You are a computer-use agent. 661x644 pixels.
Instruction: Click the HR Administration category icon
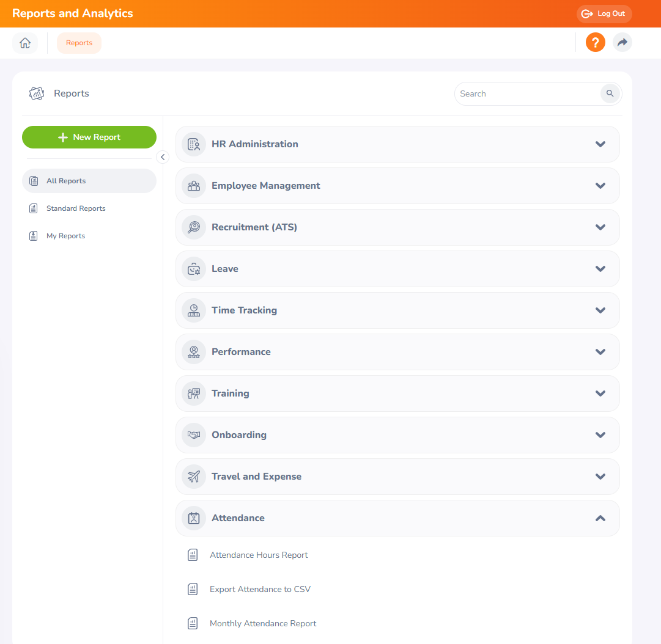tap(193, 144)
